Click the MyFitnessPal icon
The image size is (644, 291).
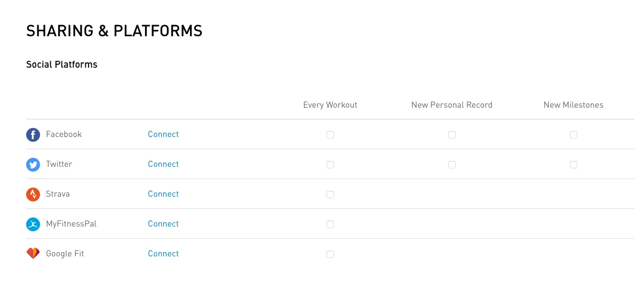tap(33, 224)
